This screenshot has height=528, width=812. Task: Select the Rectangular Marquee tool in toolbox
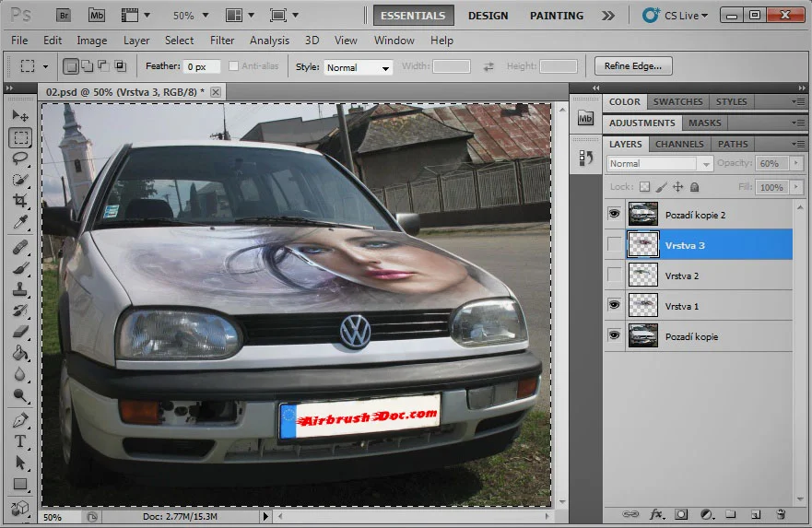point(20,137)
